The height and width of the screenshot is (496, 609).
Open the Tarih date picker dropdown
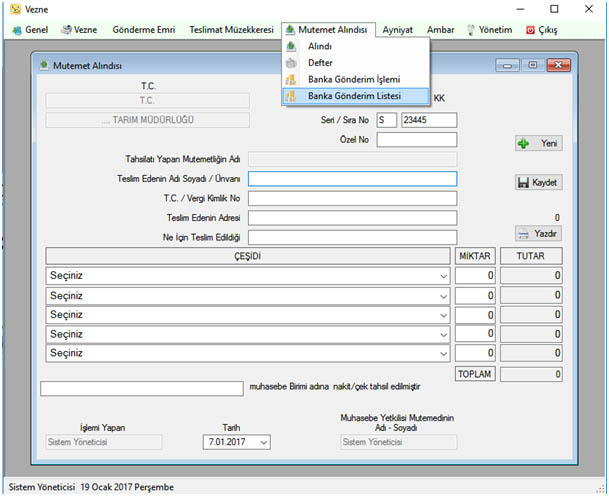pos(263,442)
